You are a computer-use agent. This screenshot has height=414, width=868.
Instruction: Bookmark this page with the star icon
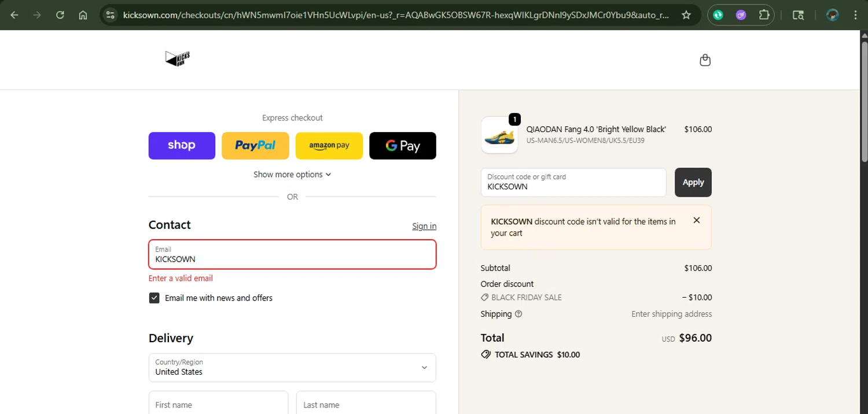[686, 15]
